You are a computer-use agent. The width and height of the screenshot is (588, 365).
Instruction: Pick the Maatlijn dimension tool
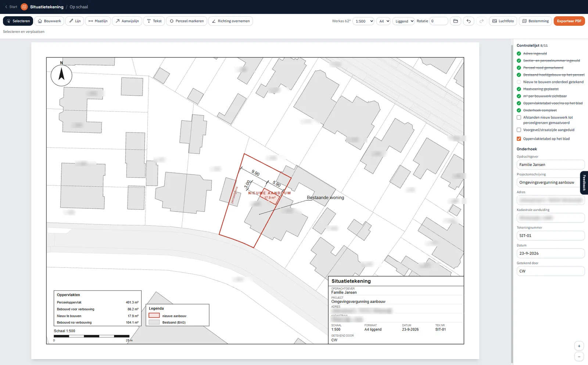[x=98, y=21]
